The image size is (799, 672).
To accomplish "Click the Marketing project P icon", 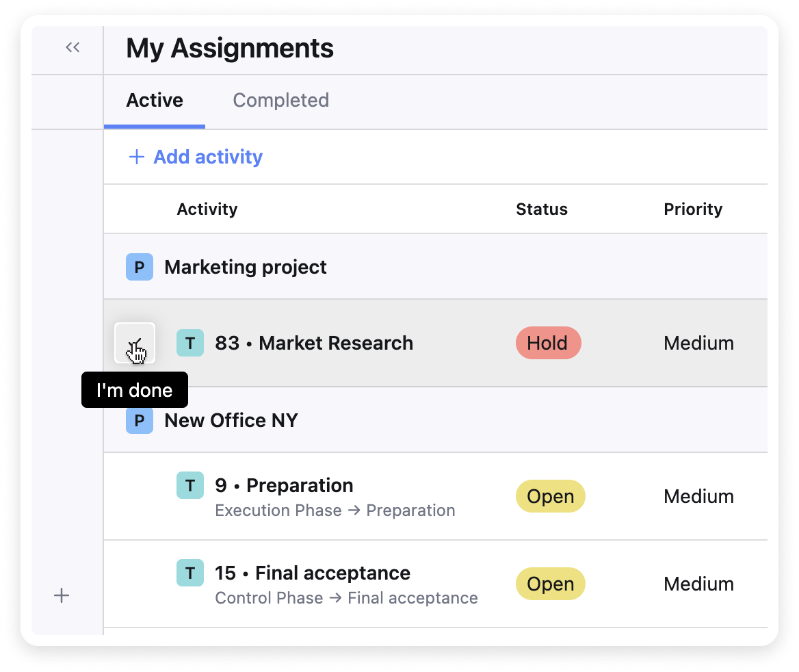I will tap(139, 267).
